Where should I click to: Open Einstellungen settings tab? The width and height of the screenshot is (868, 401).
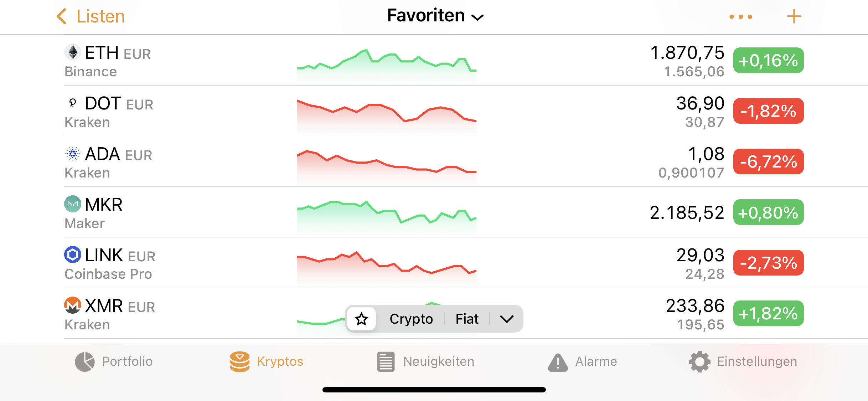point(743,362)
